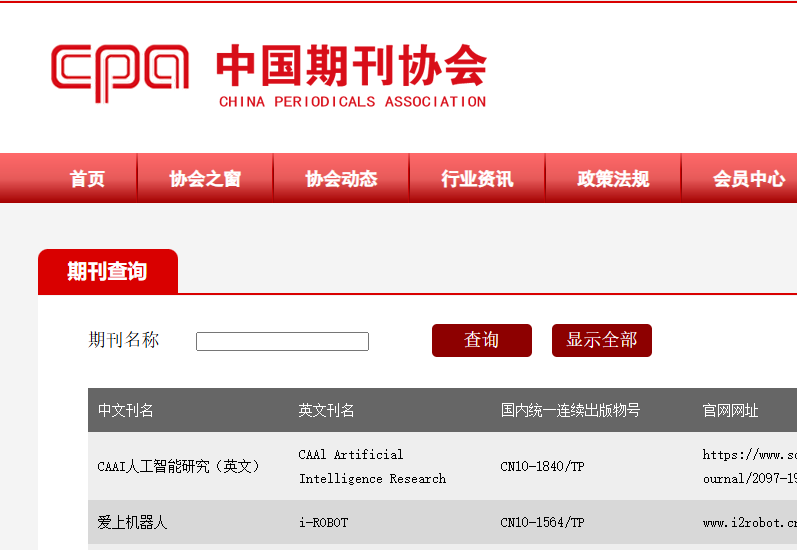Go to 协会动态 in navigation
Screen dimensions: 797x550
341,178
